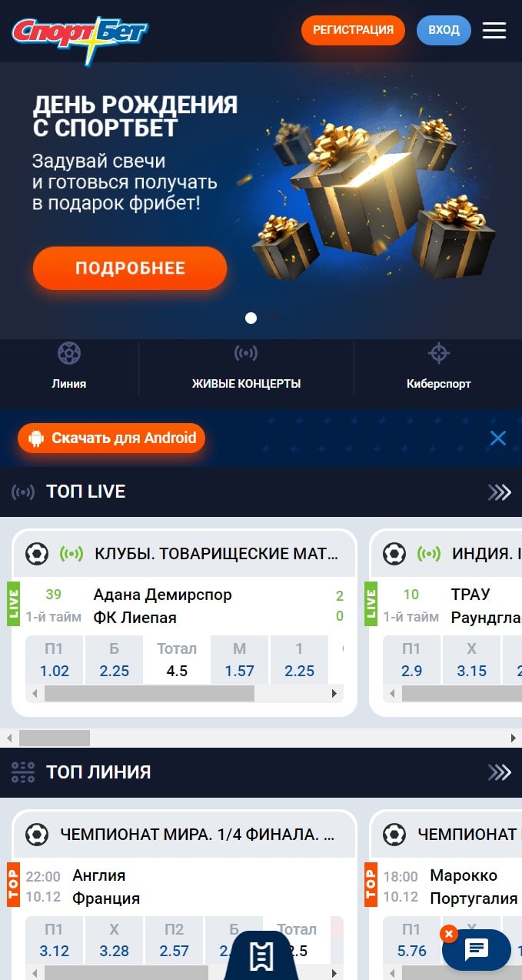Click Скачать для Android button
Viewport: 522px width, 980px height.
(x=111, y=438)
